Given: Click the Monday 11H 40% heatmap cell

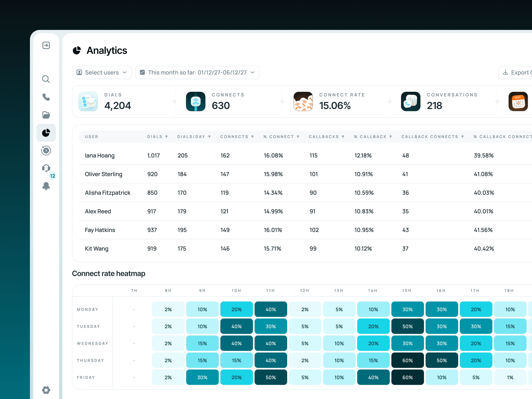Looking at the screenshot, I should click(x=271, y=309).
